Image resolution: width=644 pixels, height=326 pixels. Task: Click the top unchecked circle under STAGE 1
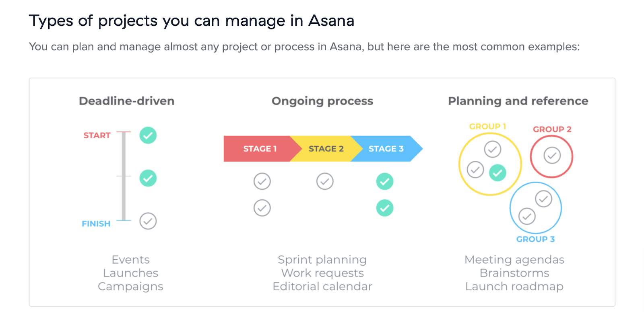(x=262, y=181)
